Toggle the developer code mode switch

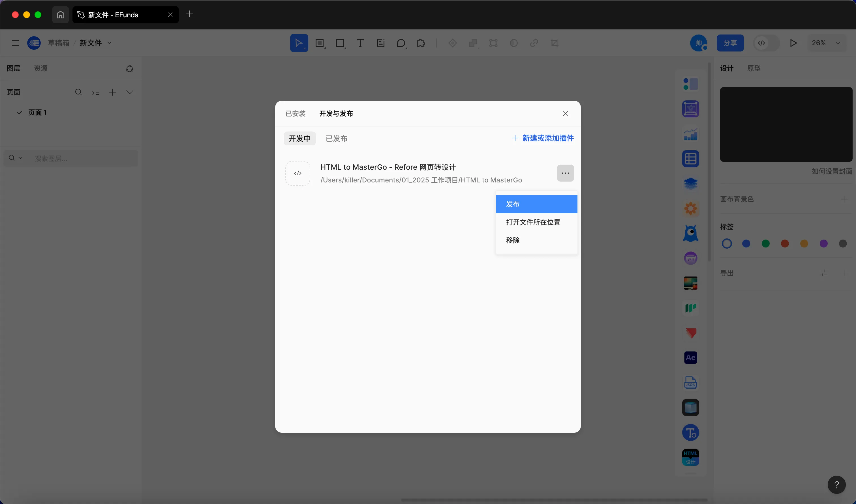point(766,43)
